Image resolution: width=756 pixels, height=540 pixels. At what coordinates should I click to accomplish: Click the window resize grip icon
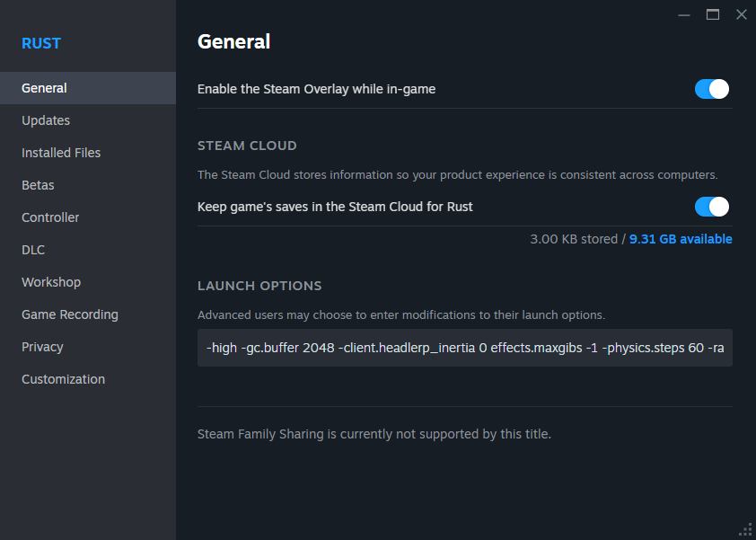coord(745,530)
